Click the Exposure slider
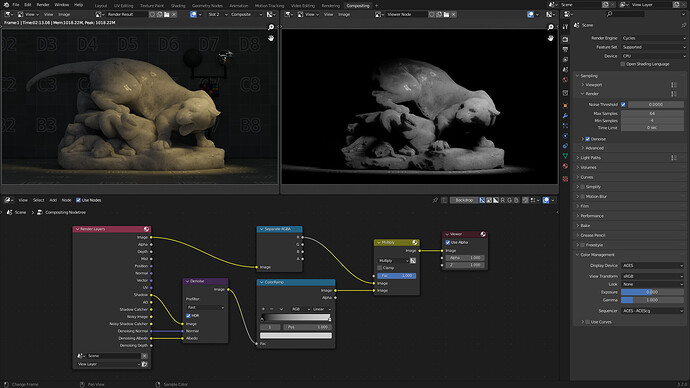Screen dimensions: 690x388 pos(653,292)
